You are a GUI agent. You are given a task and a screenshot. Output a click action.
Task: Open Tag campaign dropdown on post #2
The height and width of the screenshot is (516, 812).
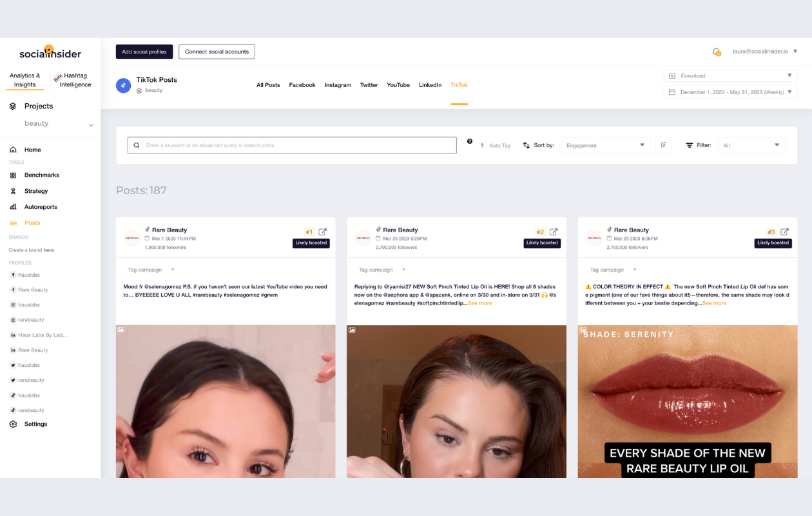pyautogui.click(x=382, y=270)
